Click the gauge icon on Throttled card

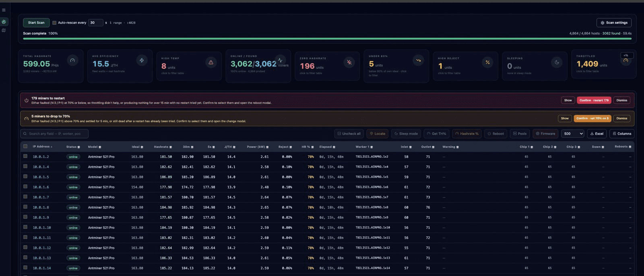coord(625,60)
